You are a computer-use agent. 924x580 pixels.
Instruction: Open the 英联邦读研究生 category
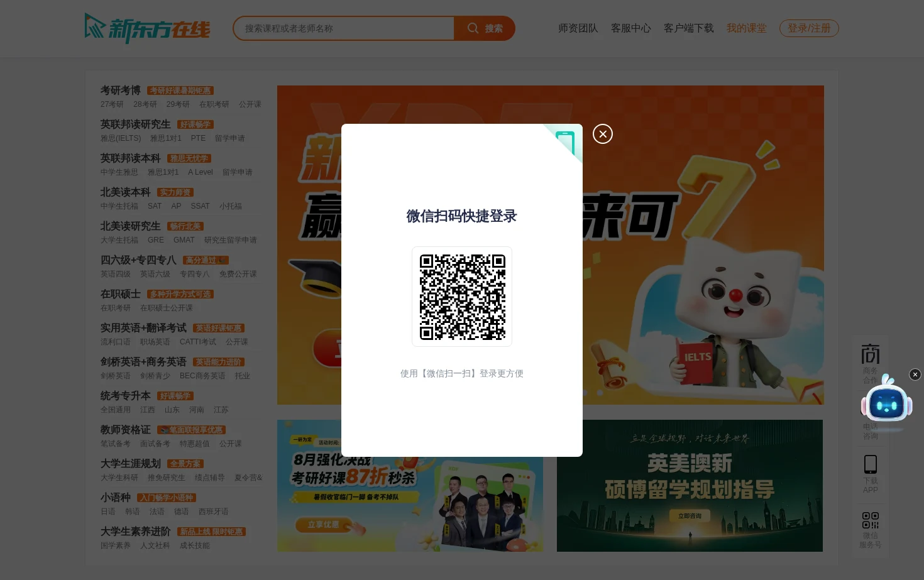pyautogui.click(x=136, y=124)
